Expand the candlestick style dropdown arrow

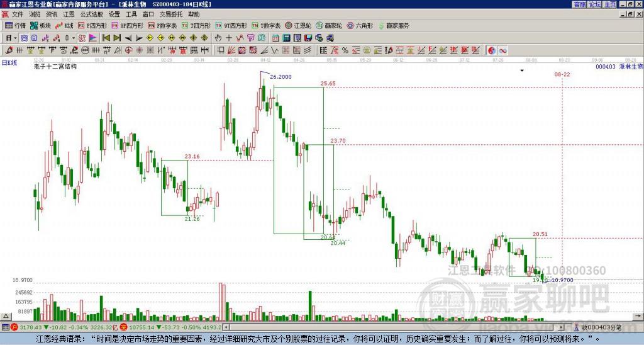(74, 38)
